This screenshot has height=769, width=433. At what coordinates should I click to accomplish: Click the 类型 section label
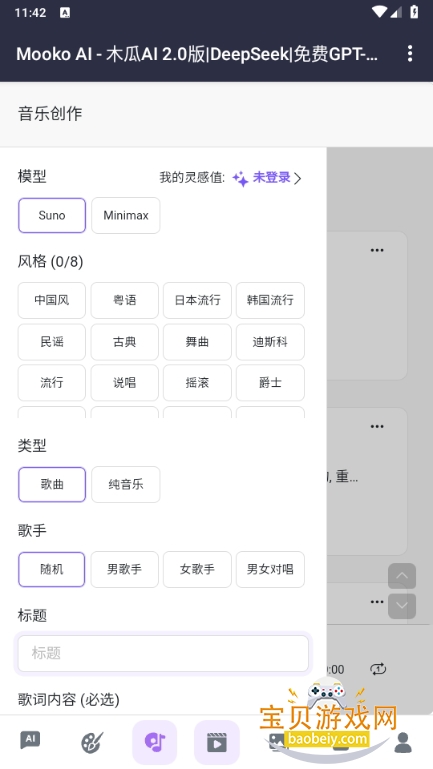coord(32,445)
